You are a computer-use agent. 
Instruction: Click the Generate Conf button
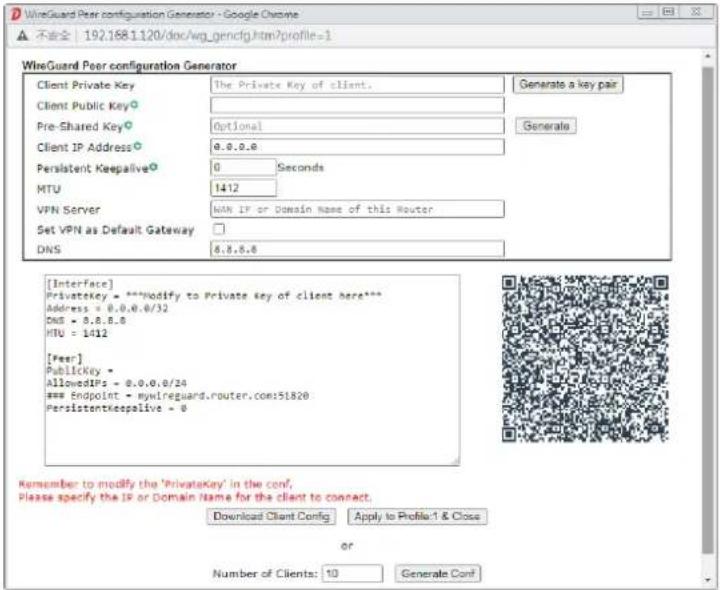[438, 573]
